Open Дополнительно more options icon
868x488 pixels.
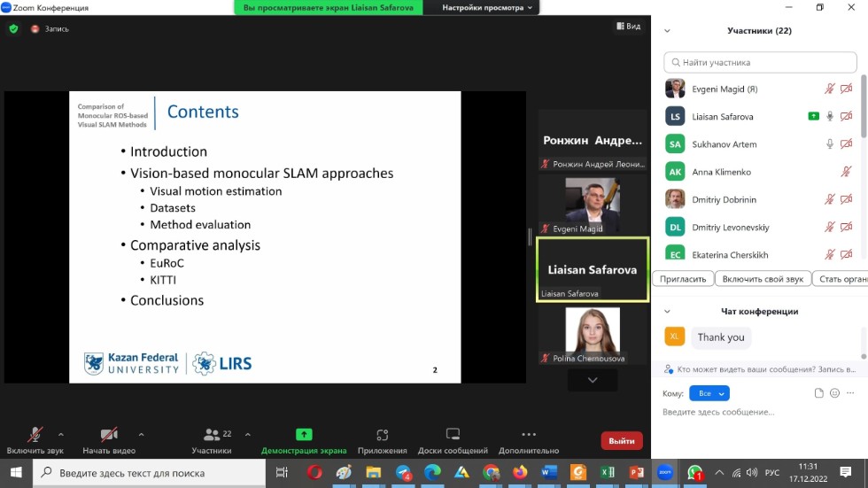click(529, 435)
